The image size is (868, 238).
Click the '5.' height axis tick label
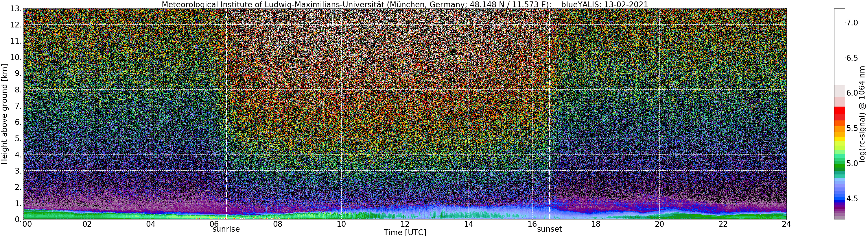pos(18,138)
